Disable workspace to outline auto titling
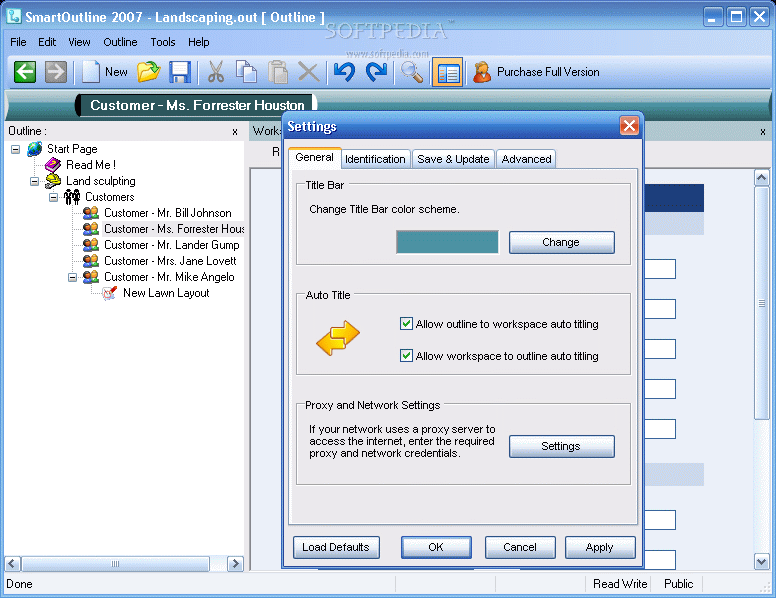 pos(406,355)
